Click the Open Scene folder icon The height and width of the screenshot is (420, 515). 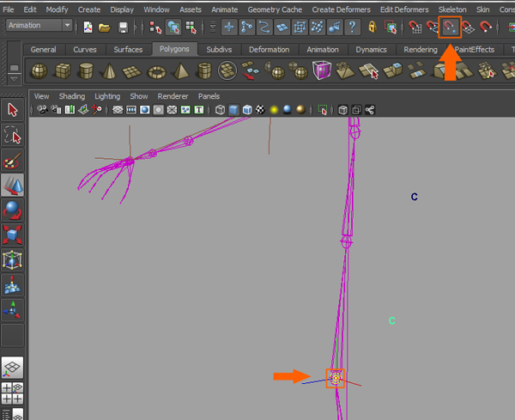[105, 27]
